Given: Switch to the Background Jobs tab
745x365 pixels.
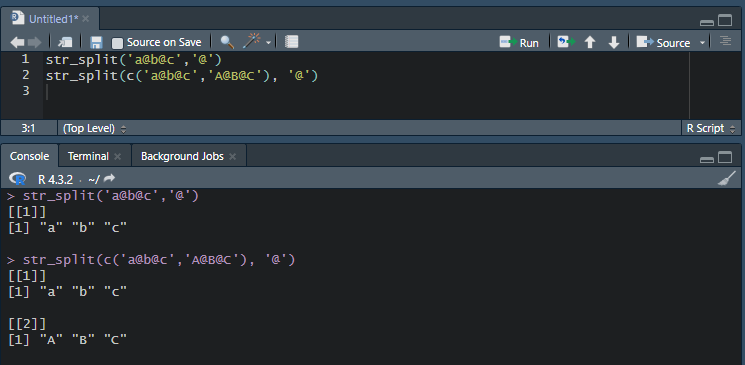Looking at the screenshot, I should pos(182,156).
